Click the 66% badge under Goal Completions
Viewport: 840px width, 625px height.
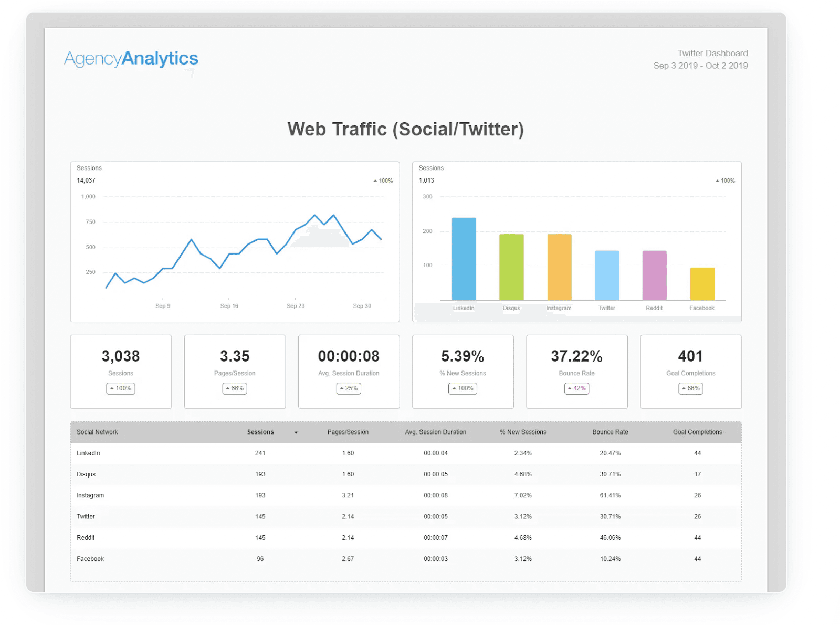click(x=690, y=388)
